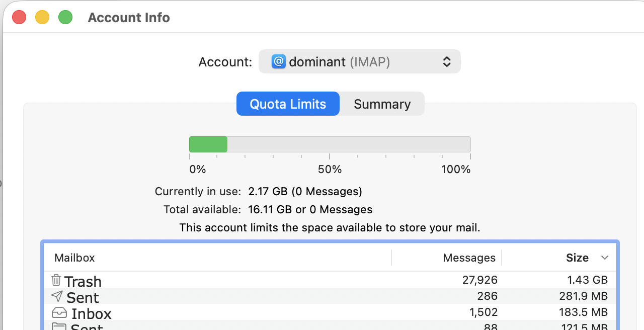The image size is (644, 330).
Task: Click the Inbox tray icon
Action: (59, 313)
